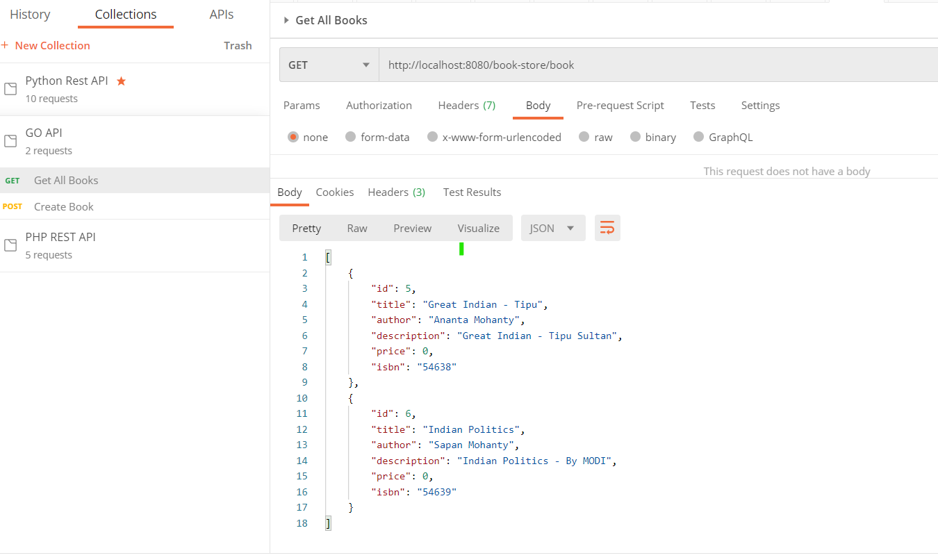The image size is (938, 560).
Task: Select the none body type radio
Action: pos(293,137)
